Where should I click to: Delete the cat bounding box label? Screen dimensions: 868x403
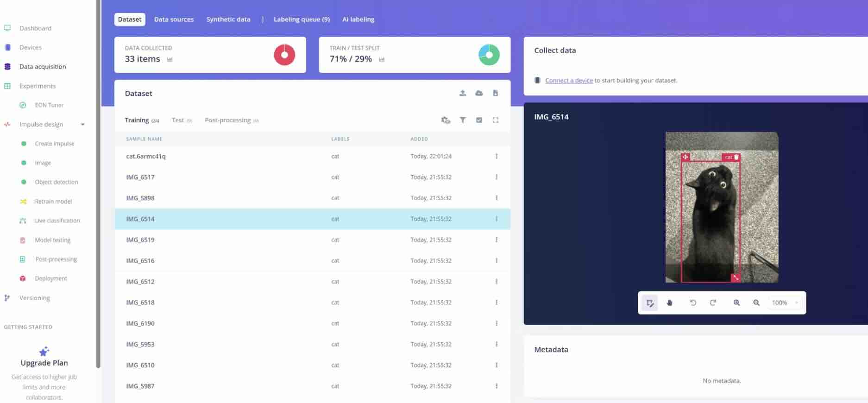pyautogui.click(x=736, y=157)
